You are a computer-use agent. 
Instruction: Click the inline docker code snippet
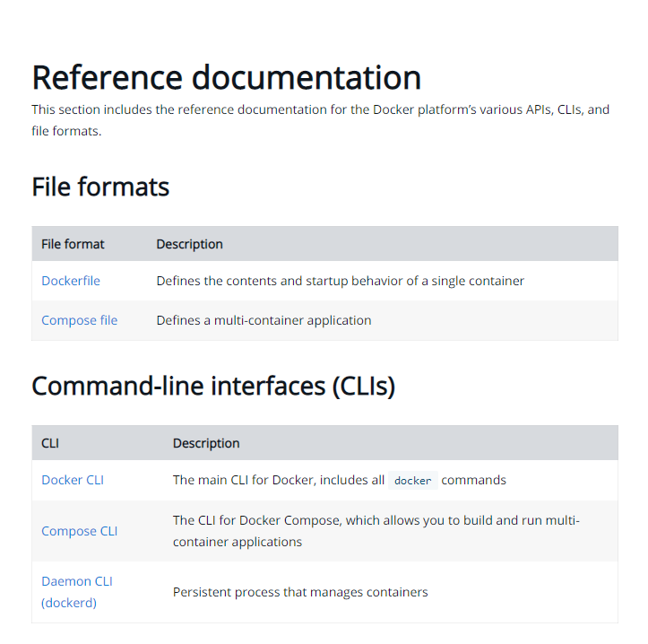tap(412, 481)
